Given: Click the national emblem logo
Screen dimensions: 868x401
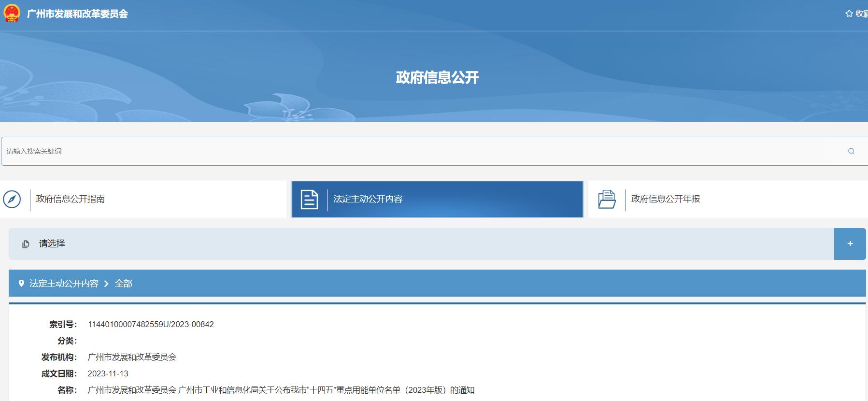Looking at the screenshot, I should [12, 14].
